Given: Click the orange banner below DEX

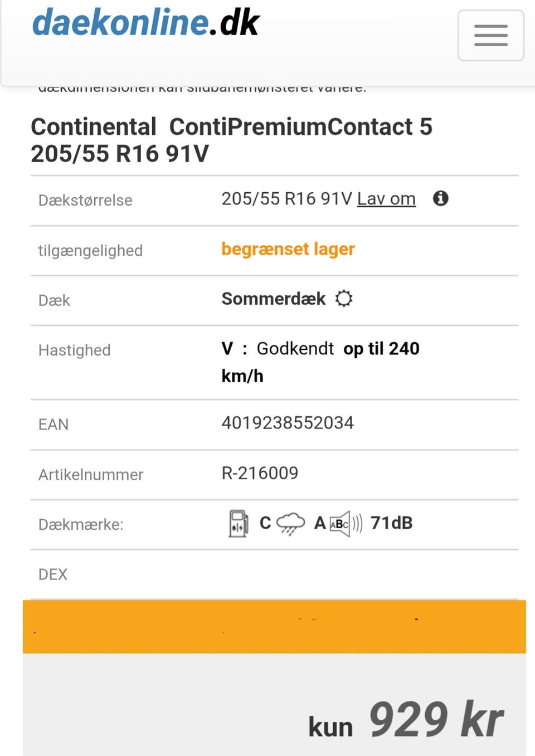Looking at the screenshot, I should tap(274, 627).
